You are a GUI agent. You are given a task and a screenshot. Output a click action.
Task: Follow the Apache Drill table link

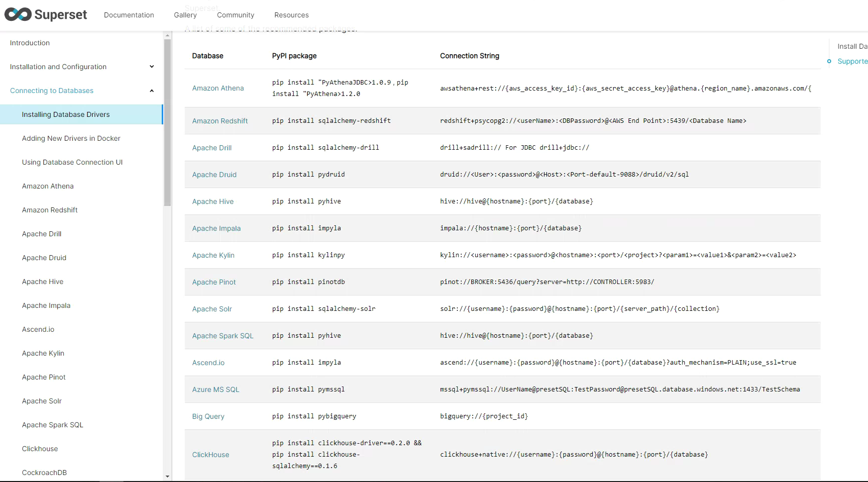212,148
